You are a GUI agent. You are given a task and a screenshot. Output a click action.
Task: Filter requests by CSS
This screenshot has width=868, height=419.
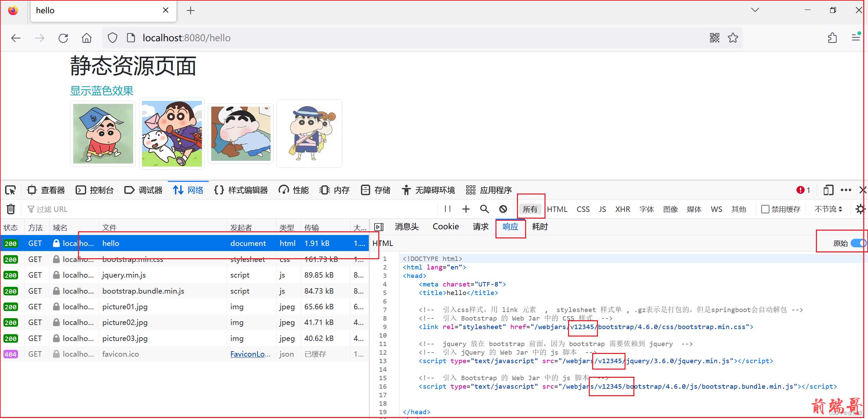pos(583,209)
